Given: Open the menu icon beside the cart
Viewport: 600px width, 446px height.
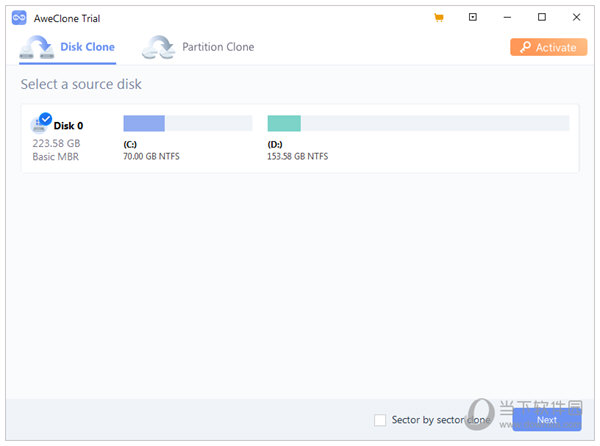Looking at the screenshot, I should 473,17.
